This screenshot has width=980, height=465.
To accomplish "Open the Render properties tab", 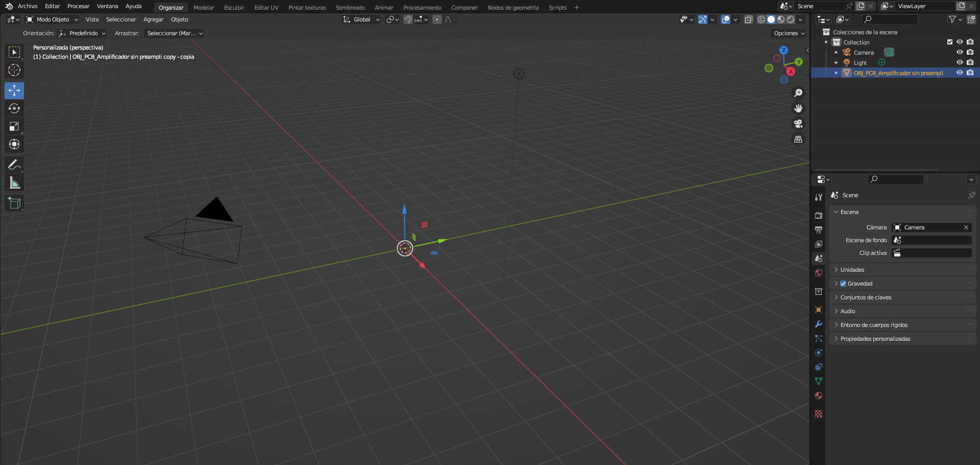I will pyautogui.click(x=819, y=215).
